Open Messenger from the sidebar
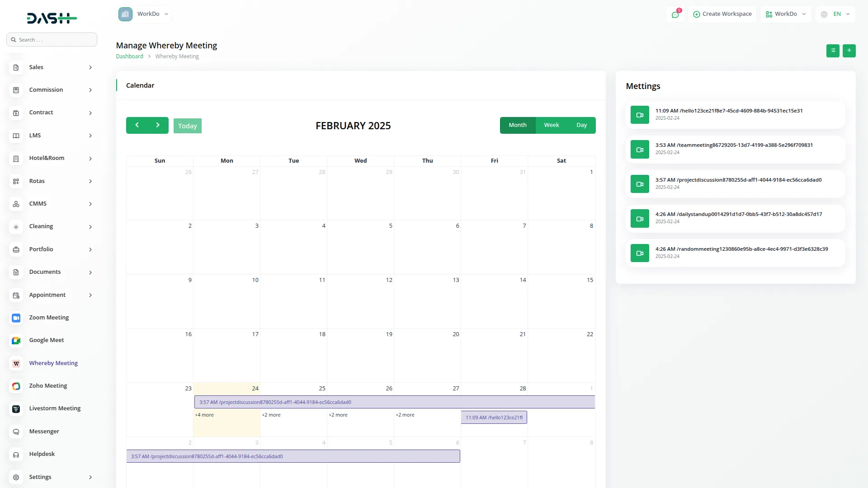Viewport: 868px width, 488px height. tap(44, 432)
